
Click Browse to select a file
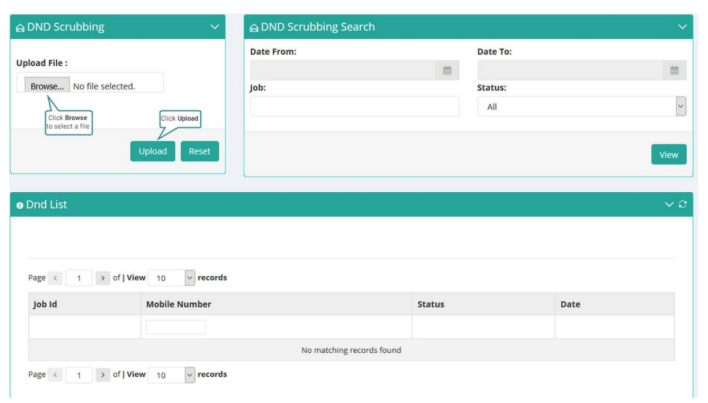click(x=47, y=86)
